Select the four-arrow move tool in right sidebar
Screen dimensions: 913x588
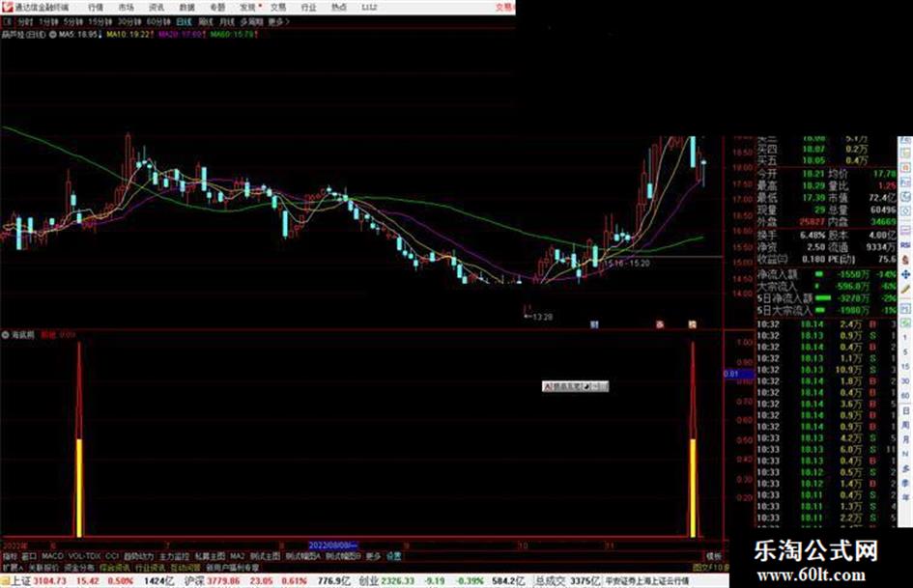(x=905, y=274)
